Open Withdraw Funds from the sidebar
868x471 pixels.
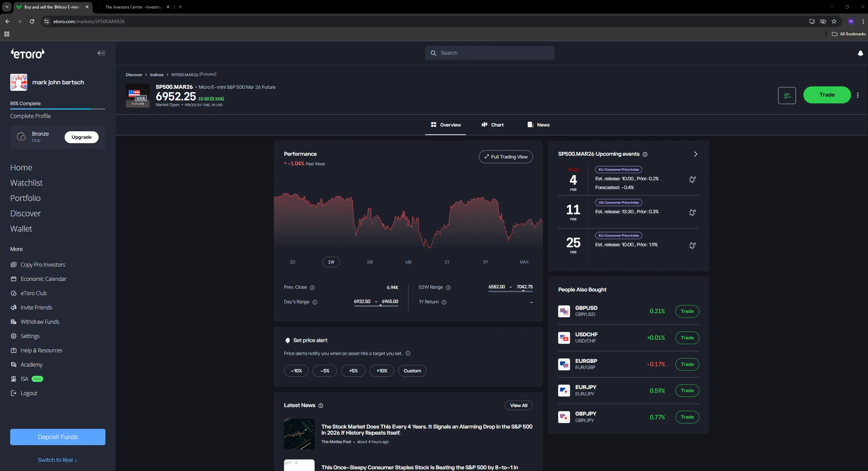(39, 321)
